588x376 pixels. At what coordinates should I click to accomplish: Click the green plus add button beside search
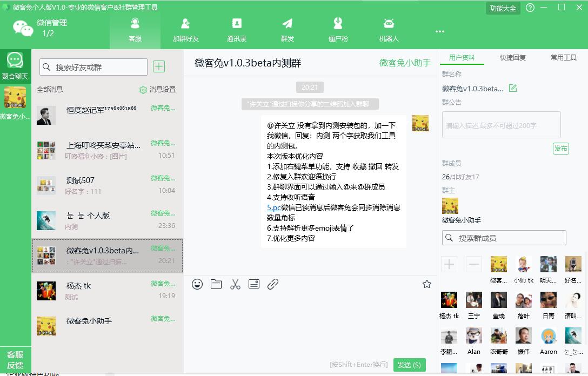tap(159, 67)
